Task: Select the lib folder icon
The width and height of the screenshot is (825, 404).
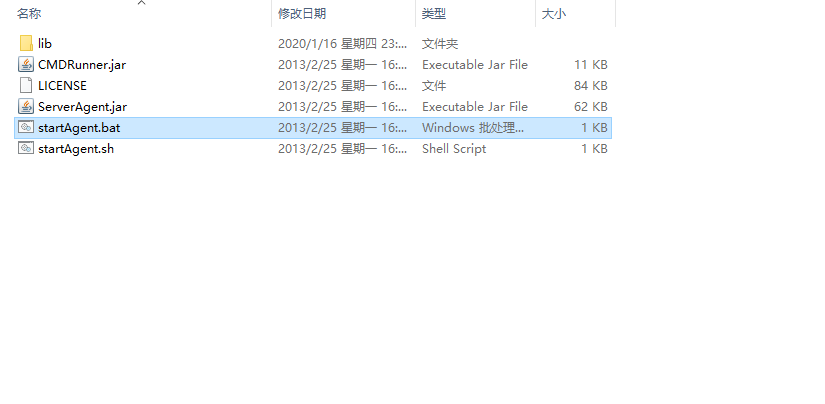Action: (x=26, y=43)
